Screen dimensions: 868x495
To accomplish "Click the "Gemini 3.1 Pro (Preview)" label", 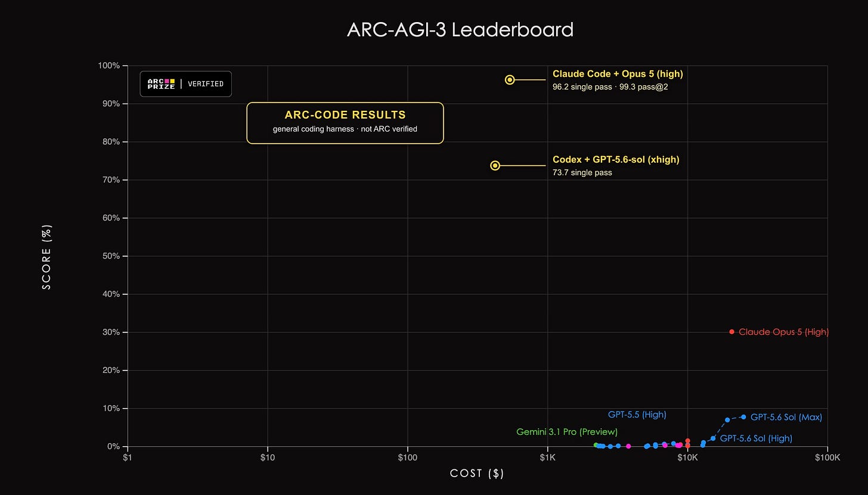I will pos(567,432).
